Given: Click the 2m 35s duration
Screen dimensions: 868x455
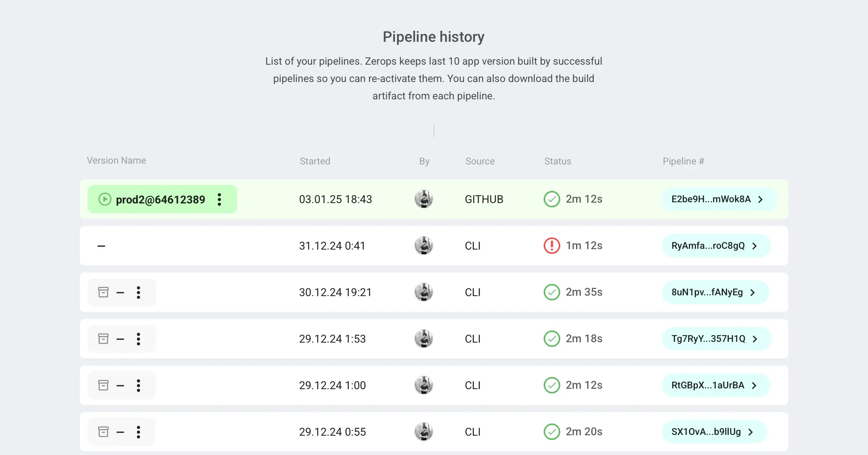Looking at the screenshot, I should (x=584, y=292).
